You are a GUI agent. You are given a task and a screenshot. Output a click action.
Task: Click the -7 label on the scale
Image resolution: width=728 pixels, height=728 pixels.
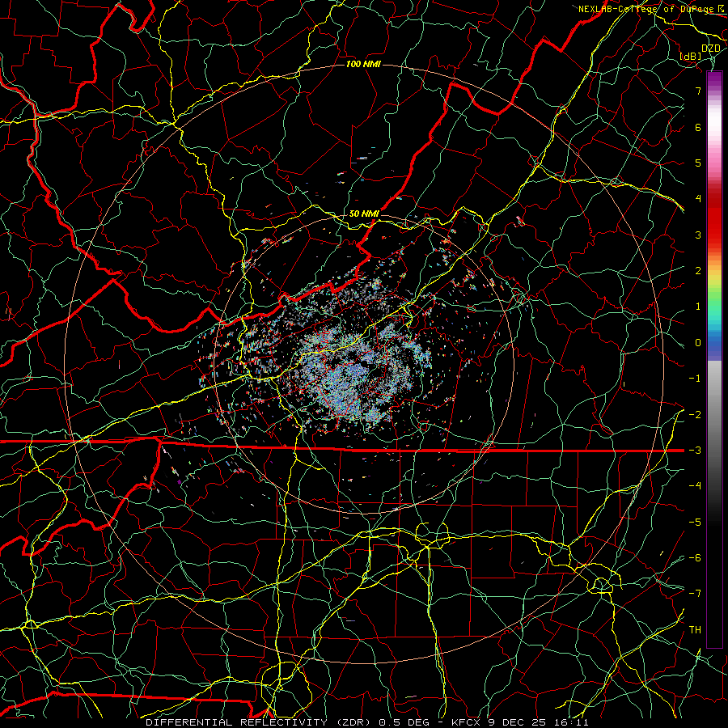click(x=695, y=594)
